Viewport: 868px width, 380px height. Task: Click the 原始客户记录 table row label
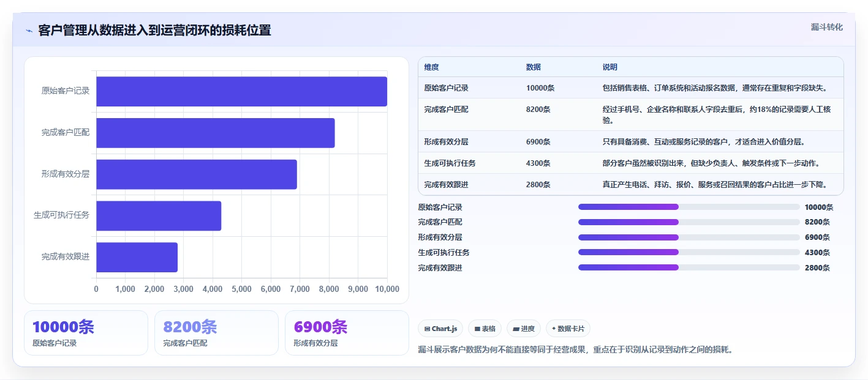click(446, 88)
